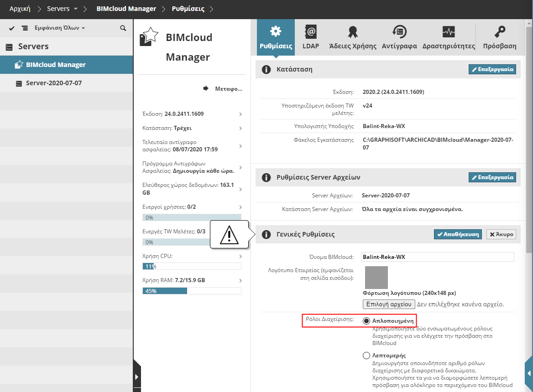Expand the Χρήση CPU detail chevron
Screen dimensions: 533x392
[240, 256]
